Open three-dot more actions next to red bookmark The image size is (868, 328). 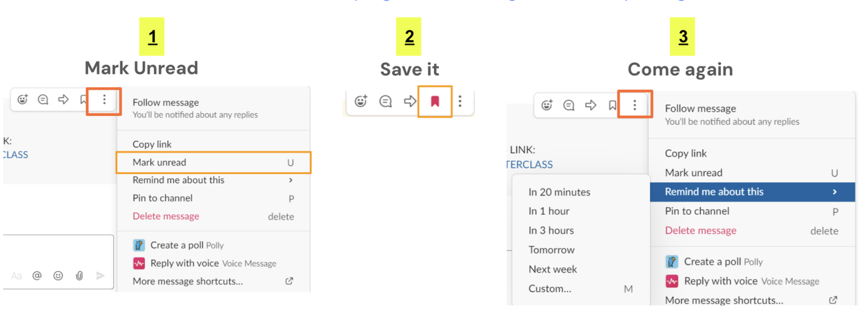point(460,101)
